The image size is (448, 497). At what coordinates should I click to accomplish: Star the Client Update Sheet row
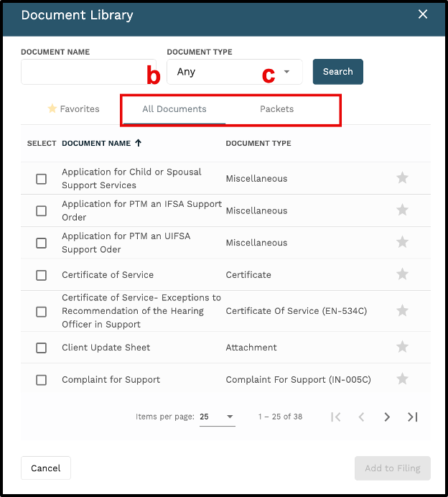(402, 347)
